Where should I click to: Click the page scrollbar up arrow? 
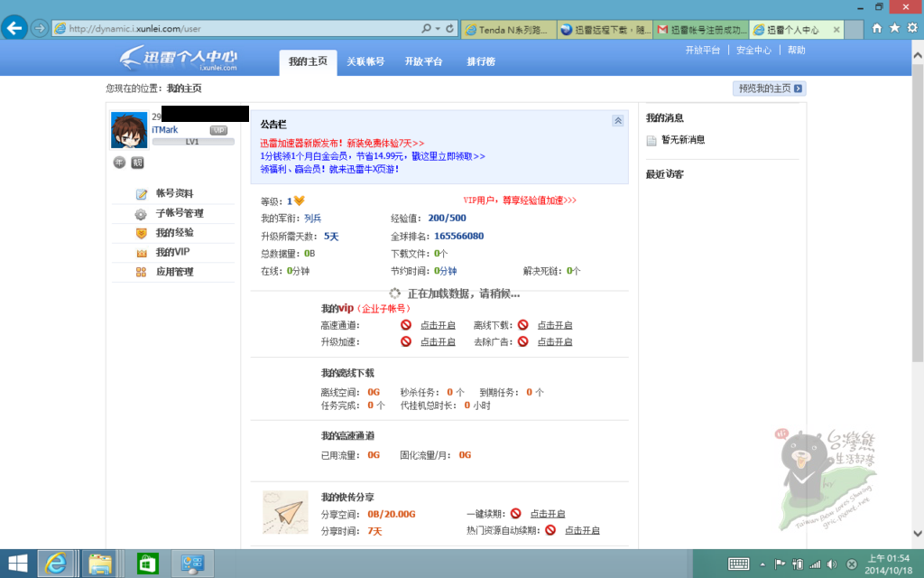click(x=918, y=55)
